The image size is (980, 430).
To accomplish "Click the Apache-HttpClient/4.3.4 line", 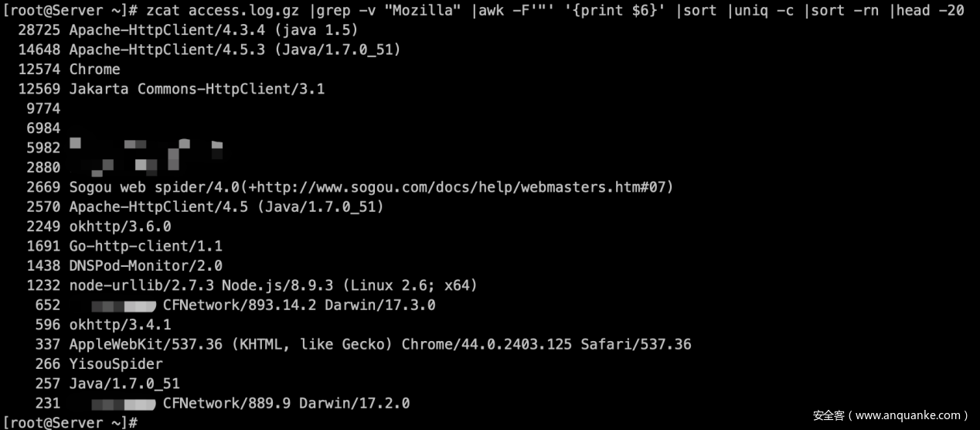I will 213,30.
